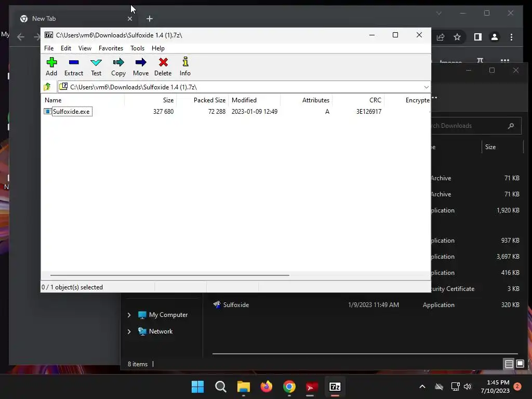Screen dimensions: 532x399
Task: Open the File menu in 7-Zip
Action: pyautogui.click(x=49, y=48)
